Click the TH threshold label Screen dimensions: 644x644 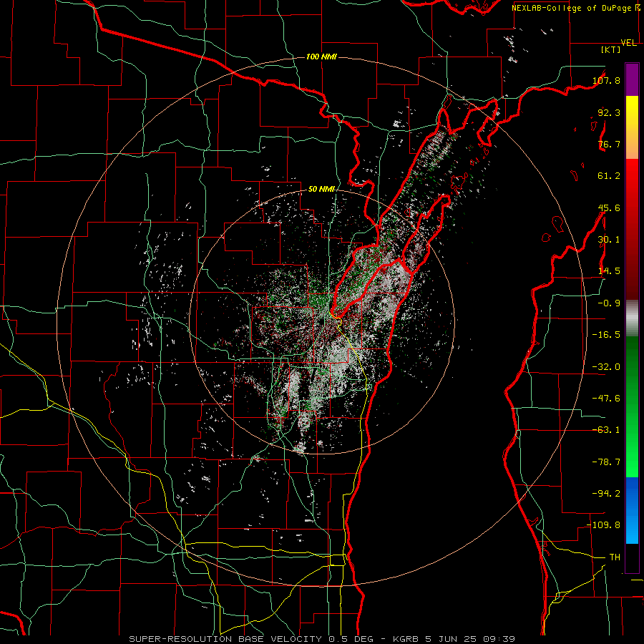pyautogui.click(x=615, y=557)
